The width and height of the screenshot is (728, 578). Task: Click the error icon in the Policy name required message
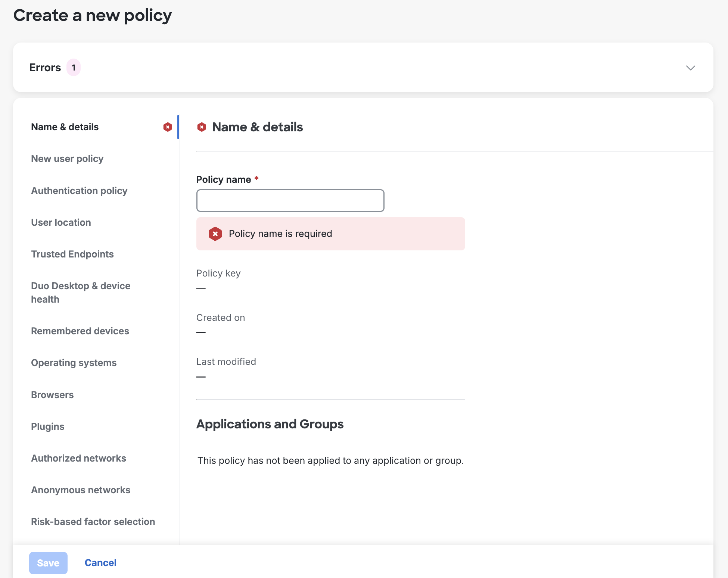pos(215,234)
